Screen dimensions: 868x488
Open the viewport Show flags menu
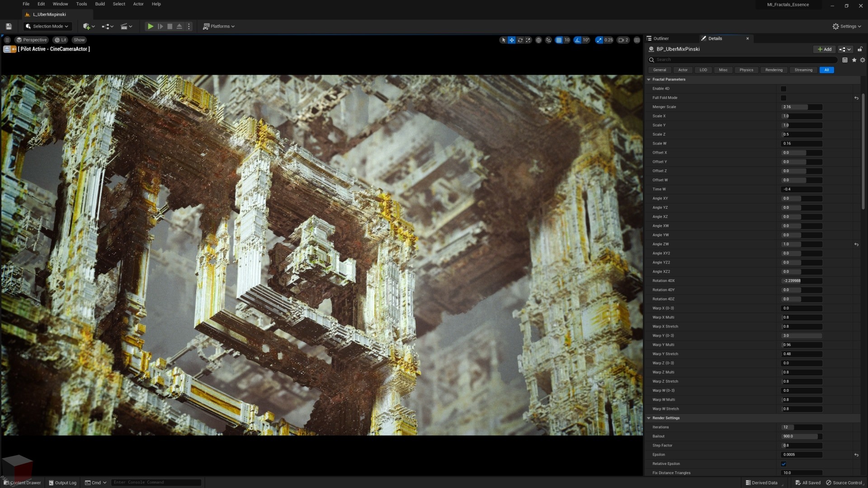point(79,40)
